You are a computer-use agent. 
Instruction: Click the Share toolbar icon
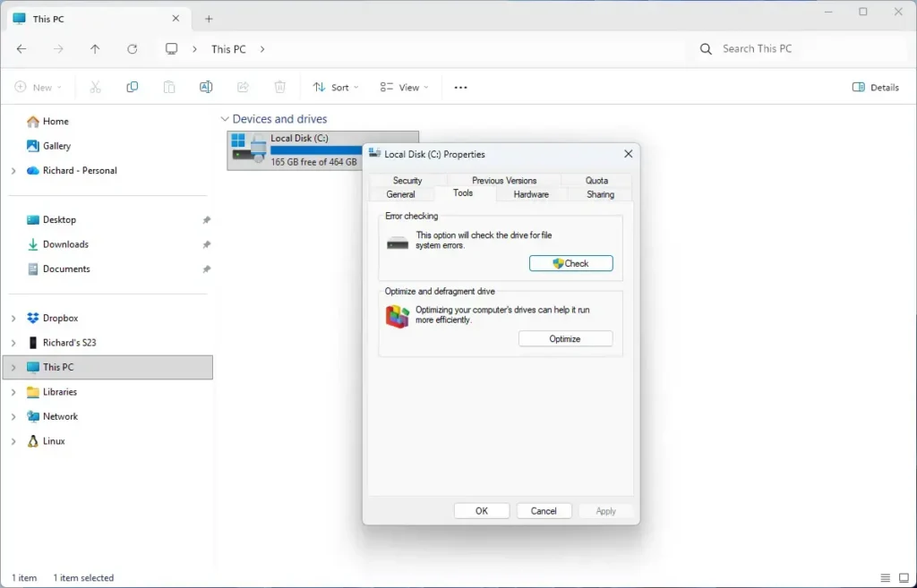(x=243, y=87)
